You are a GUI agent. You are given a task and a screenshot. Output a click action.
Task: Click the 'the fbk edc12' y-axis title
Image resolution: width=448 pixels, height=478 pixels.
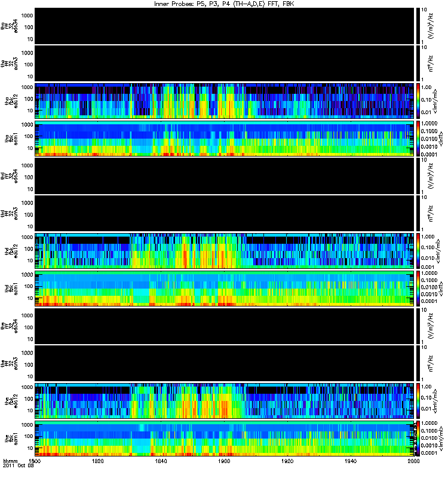tap(11, 401)
